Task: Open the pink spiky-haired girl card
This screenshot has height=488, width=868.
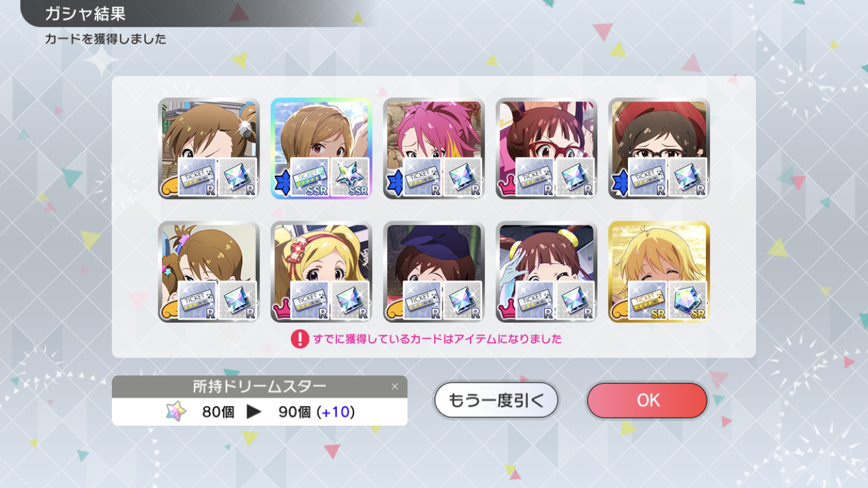Action: [433, 148]
